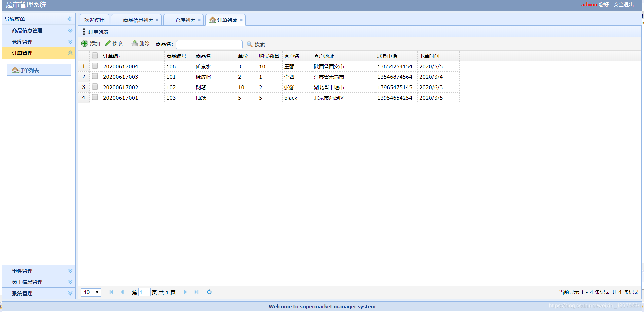The width and height of the screenshot is (644, 312).
Task: Go to first page pager icon
Action: click(111, 292)
